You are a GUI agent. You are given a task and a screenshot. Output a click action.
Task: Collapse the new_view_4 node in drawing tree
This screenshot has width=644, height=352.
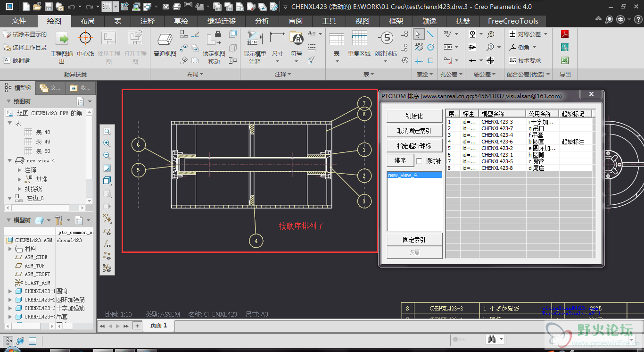point(10,160)
